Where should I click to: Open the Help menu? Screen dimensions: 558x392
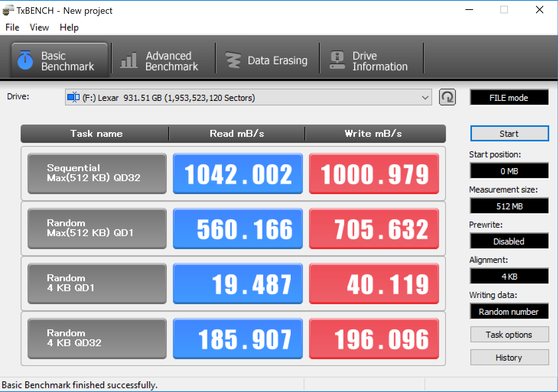click(69, 28)
